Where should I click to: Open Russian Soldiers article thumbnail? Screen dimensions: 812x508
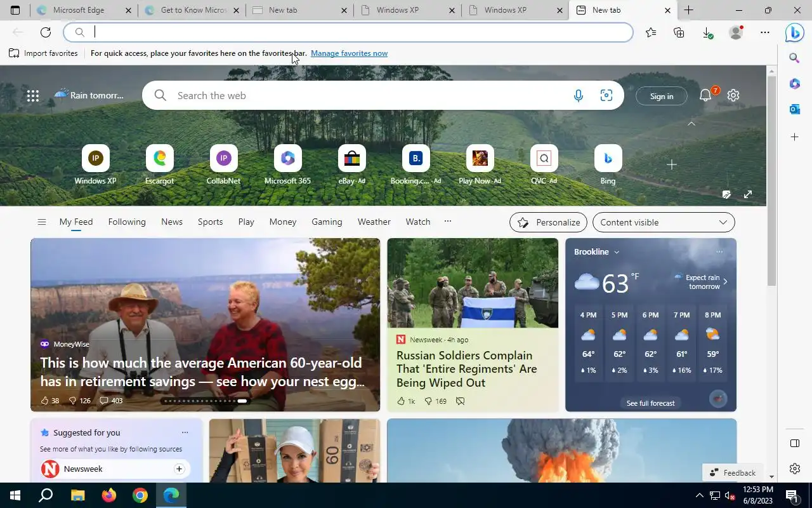473,283
